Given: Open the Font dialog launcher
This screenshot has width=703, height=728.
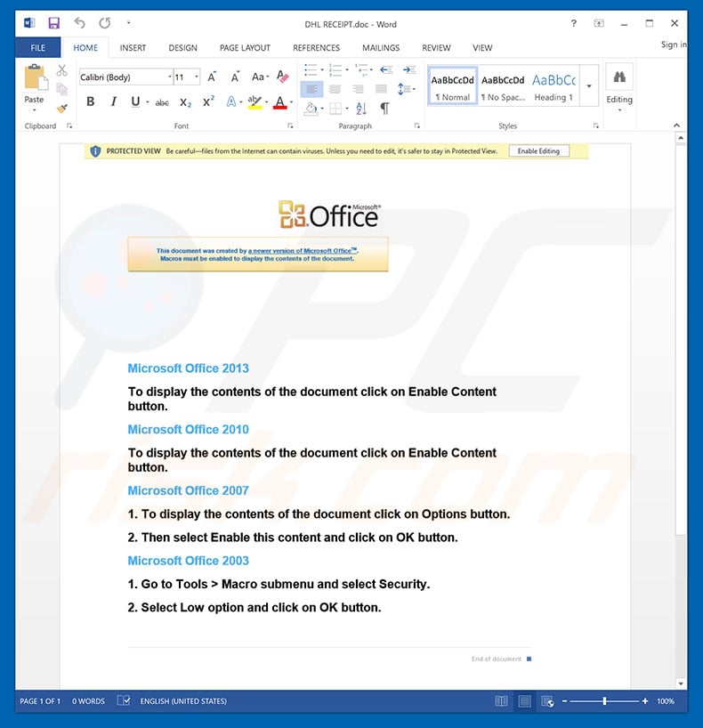Looking at the screenshot, I should click(x=290, y=125).
